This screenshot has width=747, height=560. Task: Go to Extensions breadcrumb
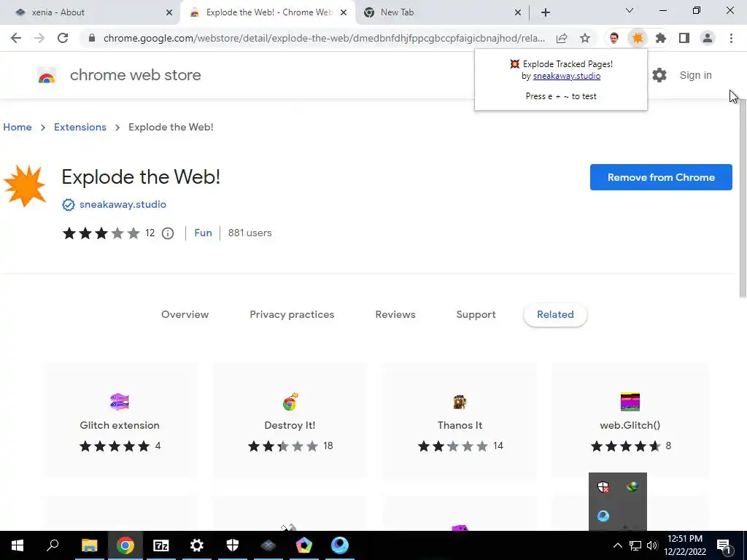pyautogui.click(x=80, y=127)
